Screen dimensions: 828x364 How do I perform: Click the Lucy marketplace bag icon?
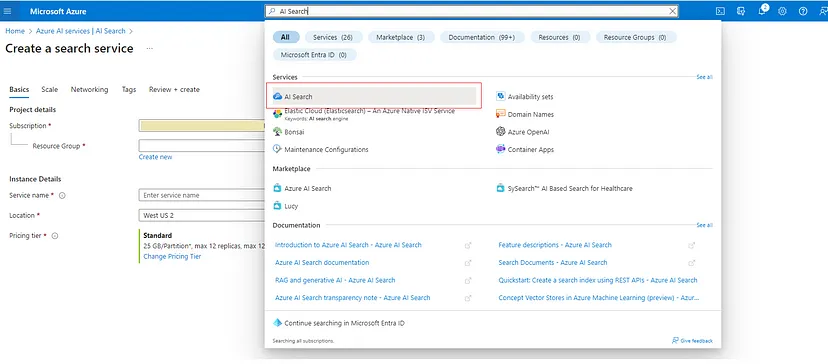pos(277,206)
